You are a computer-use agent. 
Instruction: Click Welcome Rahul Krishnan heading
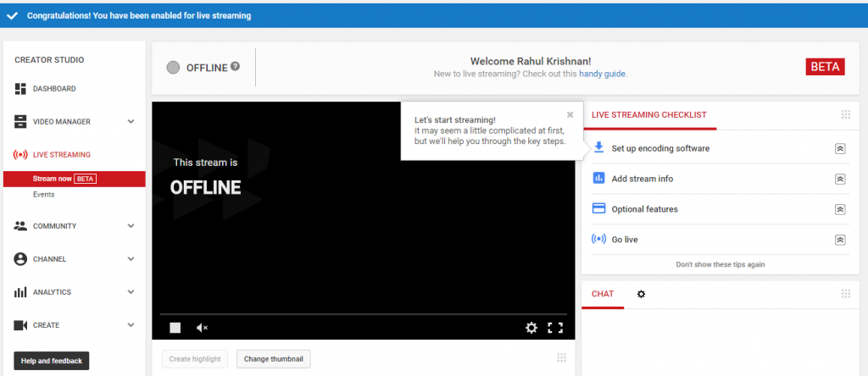tap(531, 61)
